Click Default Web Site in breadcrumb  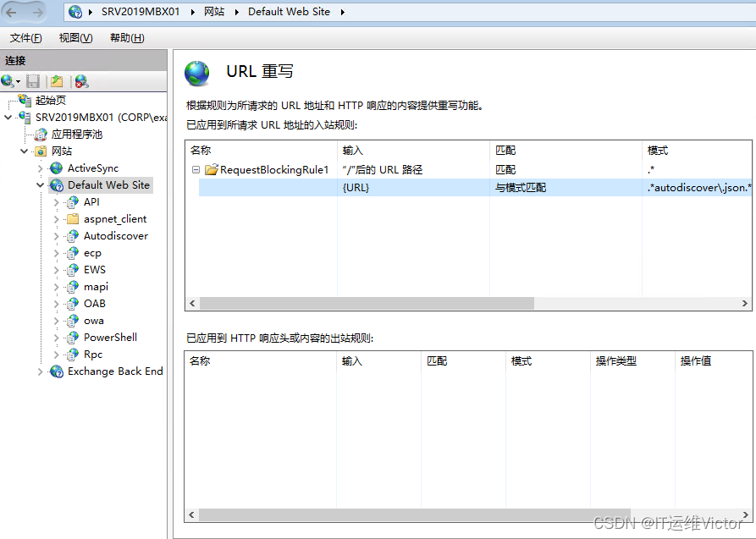coord(289,12)
